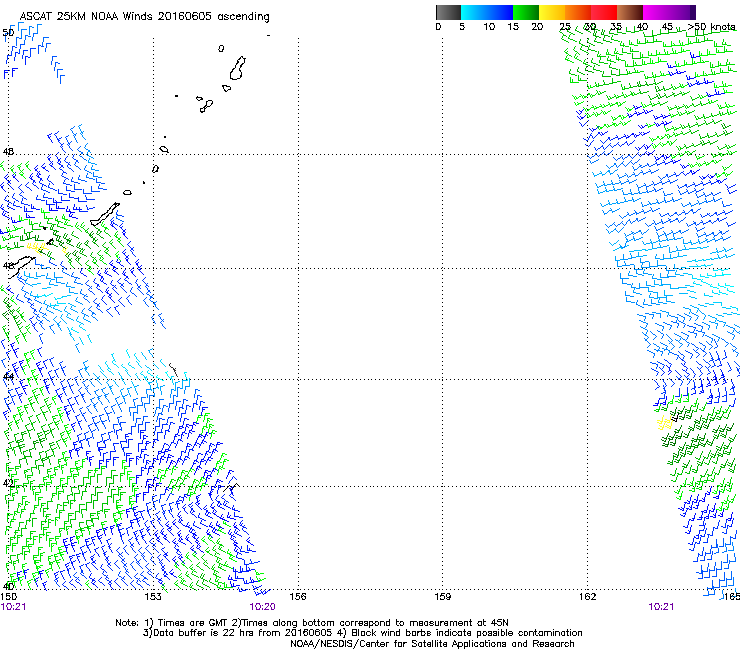
Task: Click the latitude label '44'
Action: [x=8, y=376]
